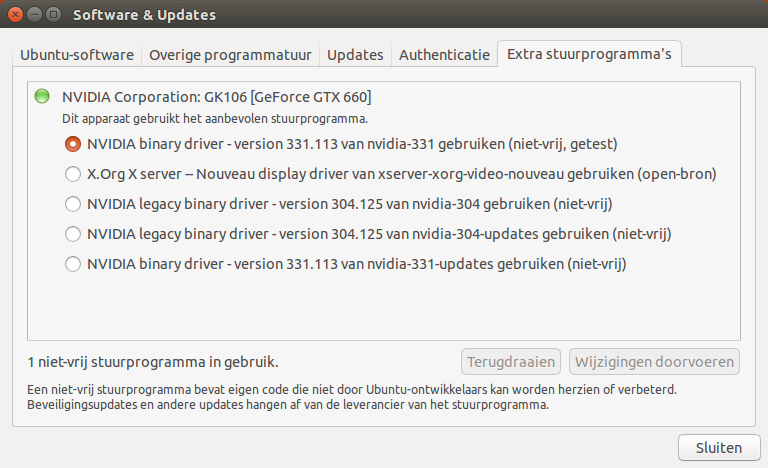Go to the Updates tab
The height and width of the screenshot is (468, 768).
coord(355,55)
